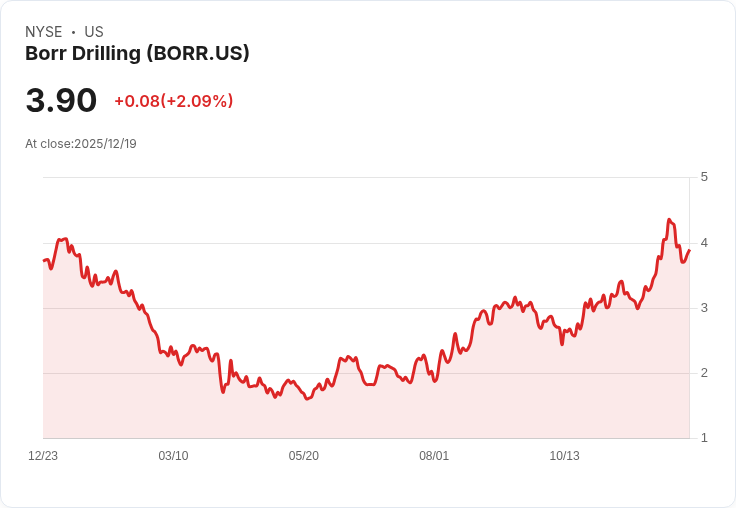Click the 5 price axis label
736x508 pixels.
[704, 177]
